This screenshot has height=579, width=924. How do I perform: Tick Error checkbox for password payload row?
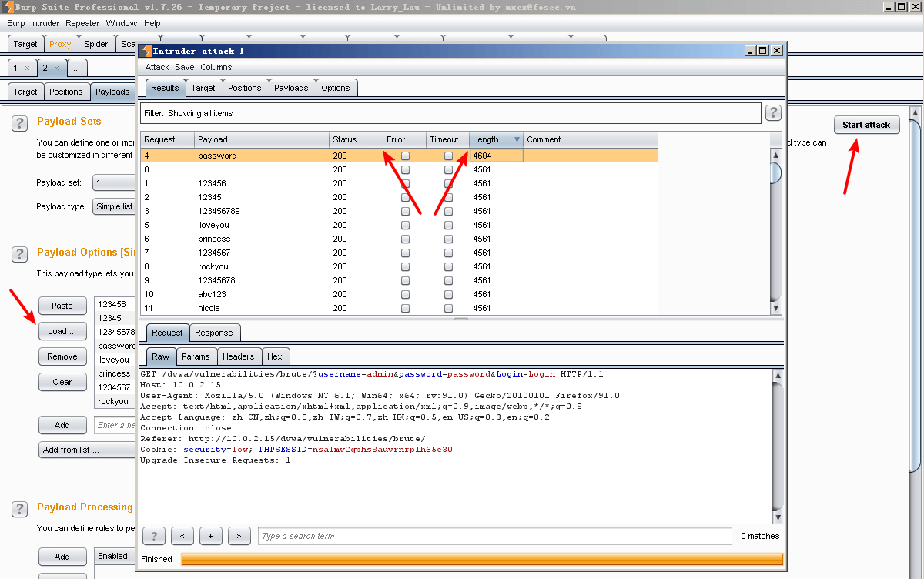pyautogui.click(x=406, y=156)
